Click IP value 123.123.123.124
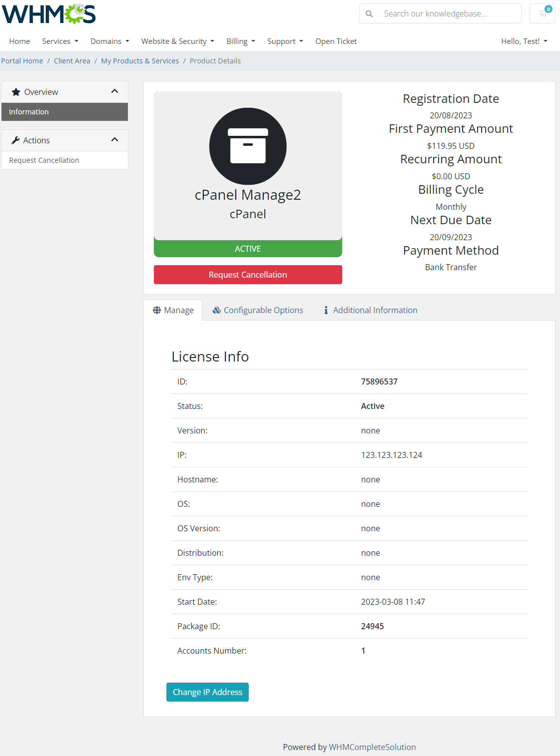560x756 pixels. [x=392, y=455]
